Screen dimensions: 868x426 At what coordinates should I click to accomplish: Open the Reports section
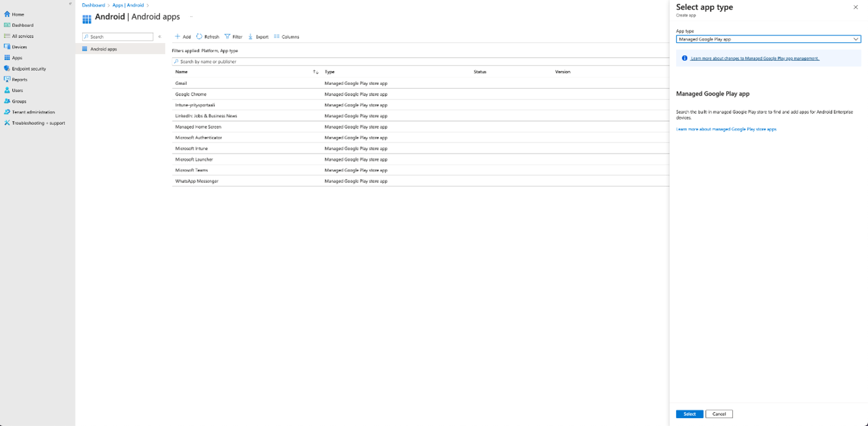tap(19, 80)
